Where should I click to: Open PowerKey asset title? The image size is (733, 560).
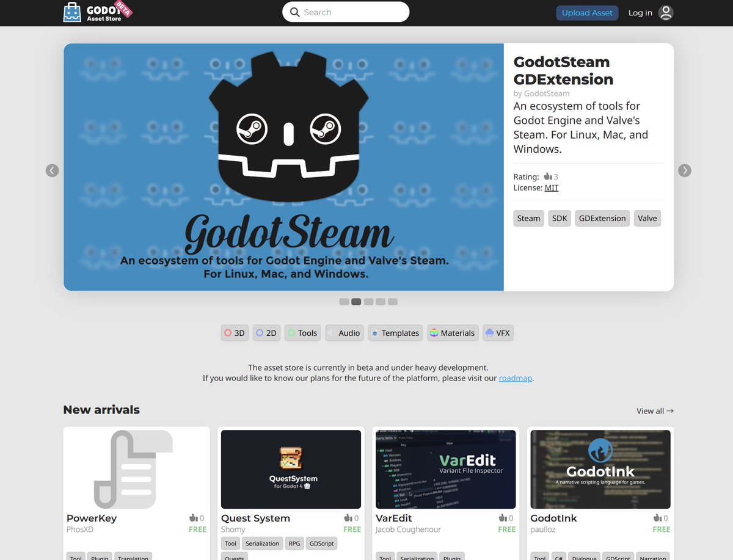[x=92, y=518]
